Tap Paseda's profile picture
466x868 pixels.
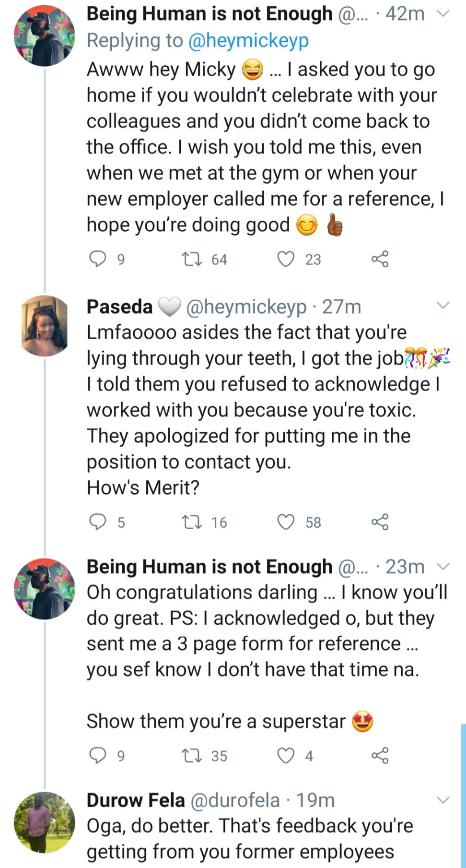pyautogui.click(x=45, y=326)
